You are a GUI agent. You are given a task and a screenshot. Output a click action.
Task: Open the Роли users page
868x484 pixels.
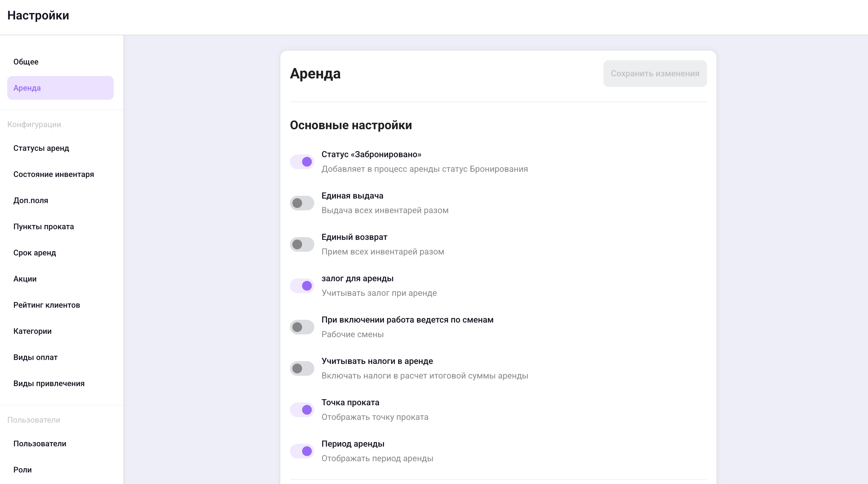tap(22, 470)
